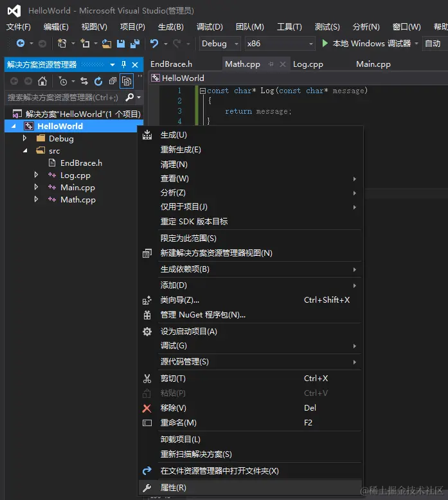Select EndBrace.h in the src folder

pos(81,163)
